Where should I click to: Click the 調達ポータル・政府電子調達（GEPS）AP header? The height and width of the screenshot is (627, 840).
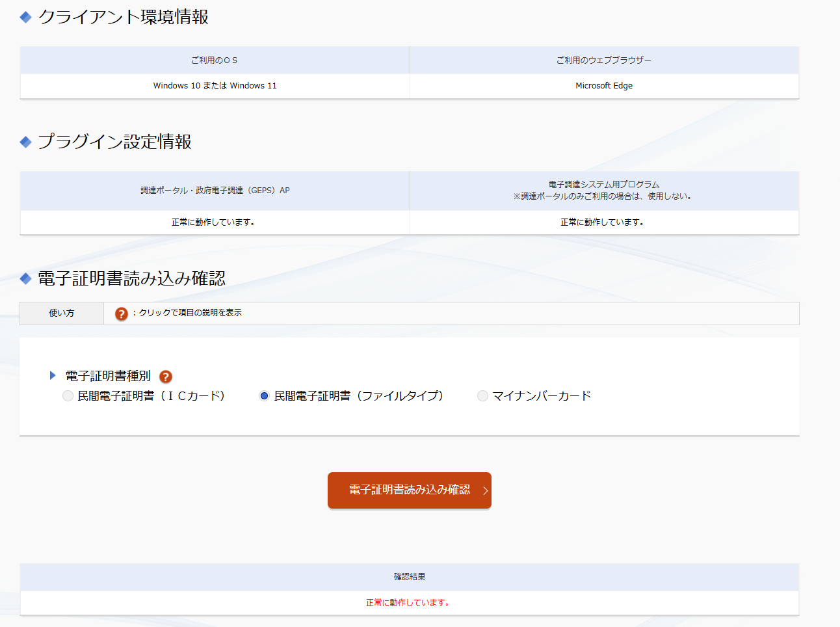pyautogui.click(x=215, y=191)
